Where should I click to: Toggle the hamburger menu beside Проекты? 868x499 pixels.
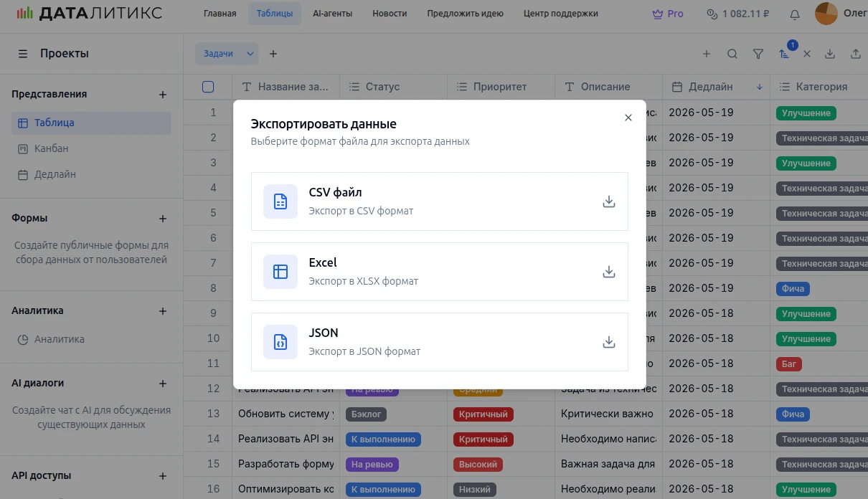click(x=23, y=54)
